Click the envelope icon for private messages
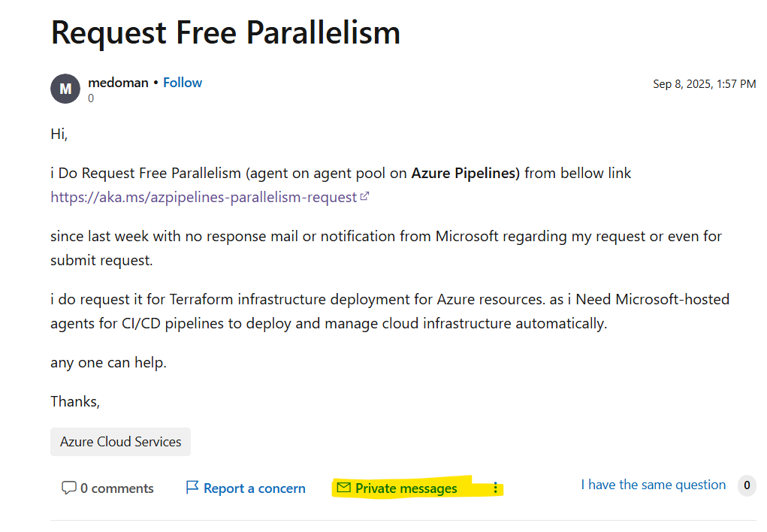Image resolution: width=767 pixels, height=532 pixels. coord(344,488)
